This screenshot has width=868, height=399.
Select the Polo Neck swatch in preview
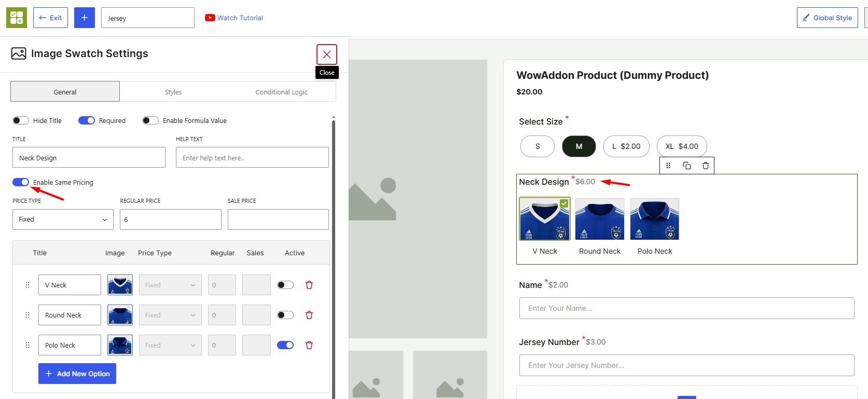[655, 219]
